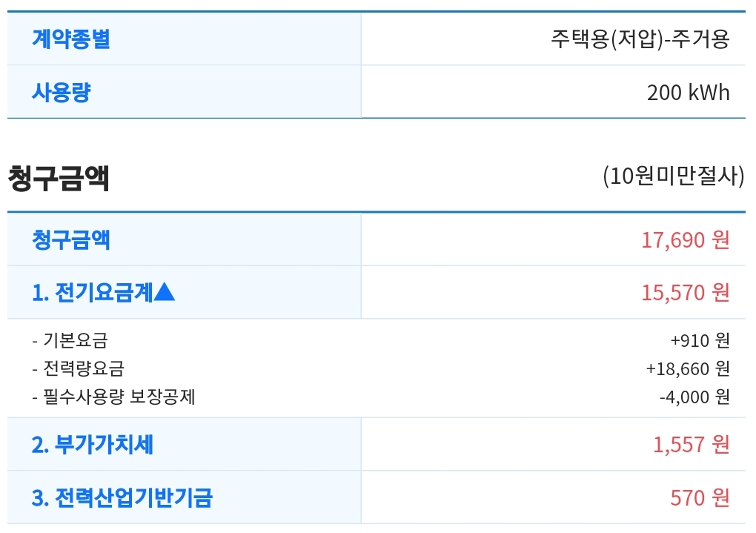Select the 570 원 fund amount
The width and height of the screenshot is (756, 533).
coord(700,497)
